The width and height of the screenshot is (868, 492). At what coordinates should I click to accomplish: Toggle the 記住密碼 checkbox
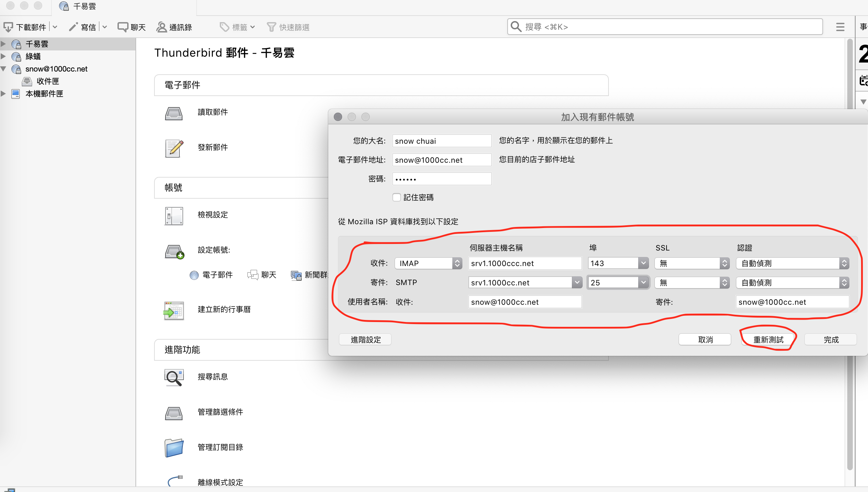pyautogui.click(x=397, y=197)
